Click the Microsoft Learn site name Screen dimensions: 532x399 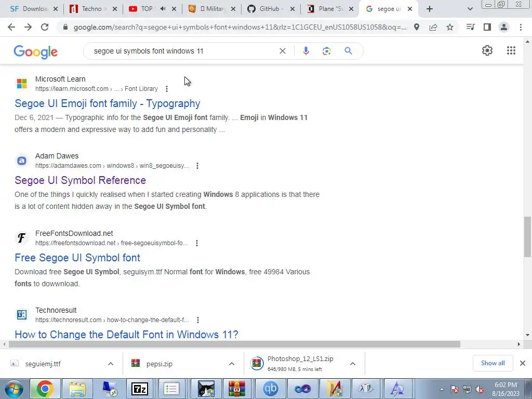point(60,79)
